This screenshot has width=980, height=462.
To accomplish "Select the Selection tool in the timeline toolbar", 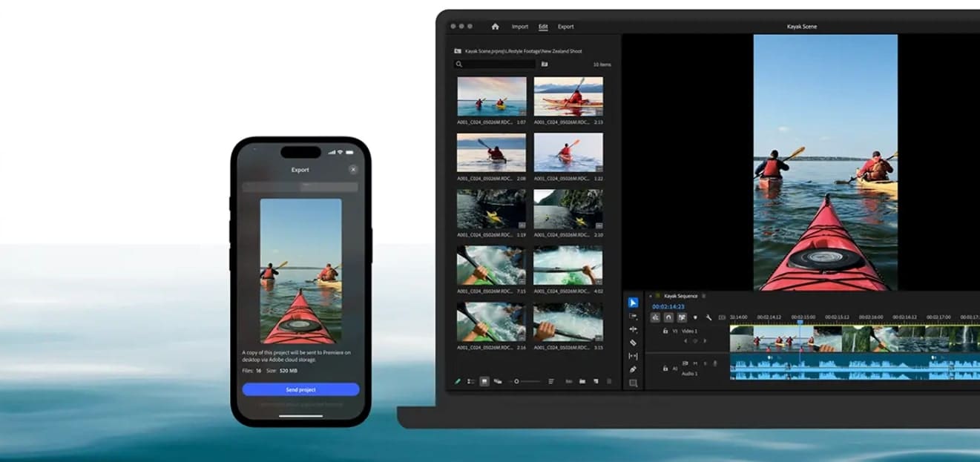I will point(633,303).
